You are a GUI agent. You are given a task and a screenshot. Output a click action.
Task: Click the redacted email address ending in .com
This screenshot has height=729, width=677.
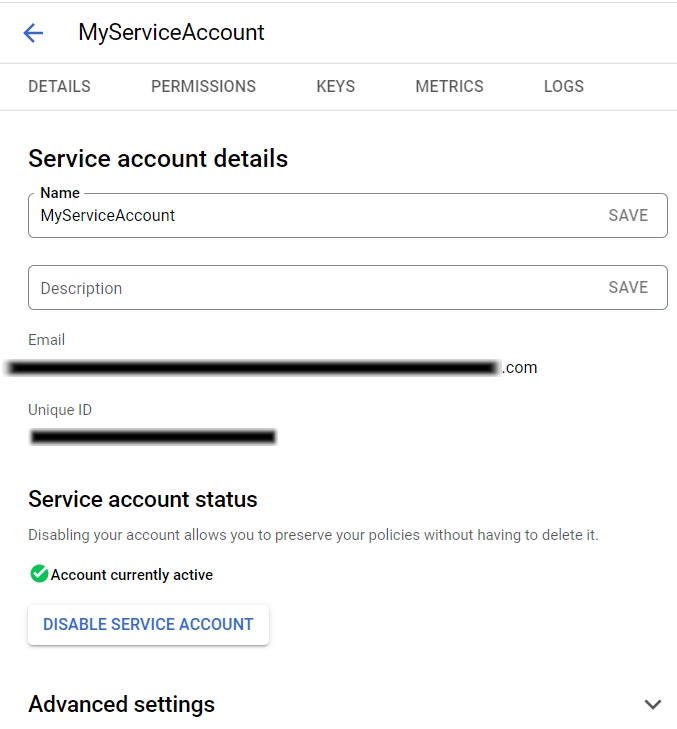[270, 368]
